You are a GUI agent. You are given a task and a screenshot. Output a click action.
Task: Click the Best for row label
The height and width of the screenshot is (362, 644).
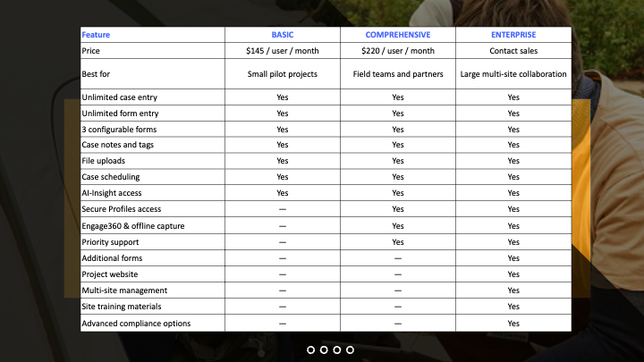point(96,74)
